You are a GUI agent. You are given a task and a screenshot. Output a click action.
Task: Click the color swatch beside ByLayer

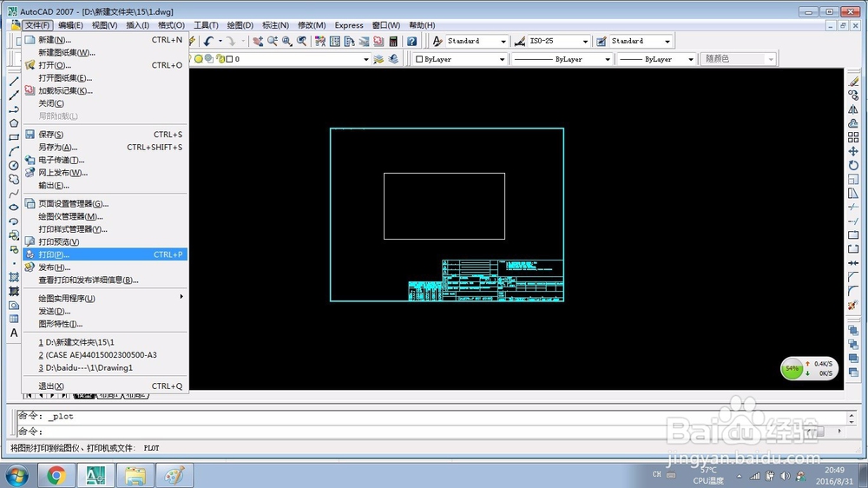419,59
